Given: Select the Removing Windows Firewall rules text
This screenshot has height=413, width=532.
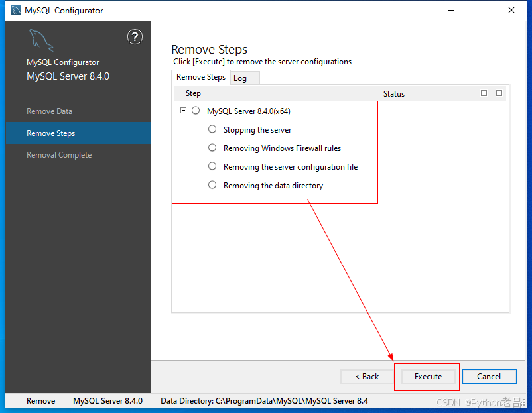Looking at the screenshot, I should click(283, 148).
